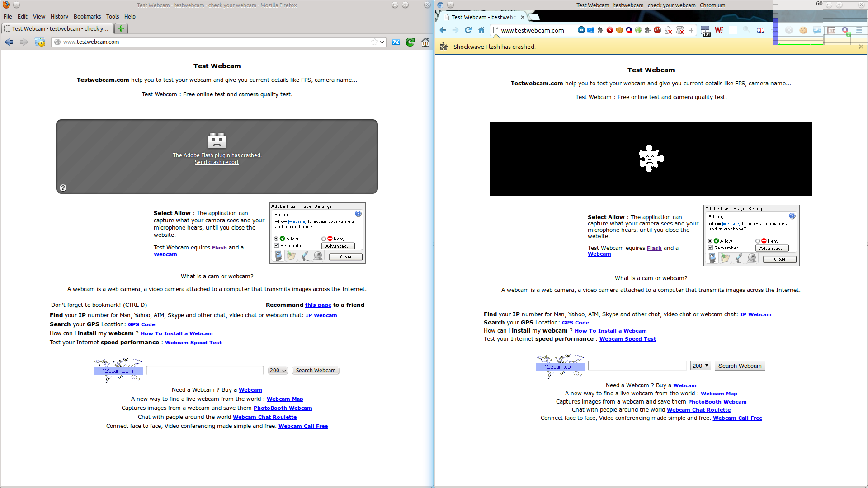Click the plus icon at the end of Chromium's address bar
Image resolution: width=868 pixels, height=488 pixels.
691,30
